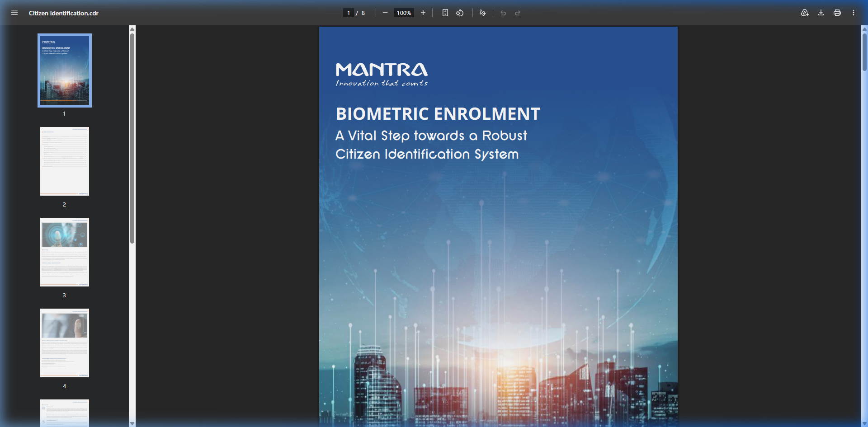868x427 pixels.
Task: Save the PDF to Google Drive
Action: [x=805, y=13]
